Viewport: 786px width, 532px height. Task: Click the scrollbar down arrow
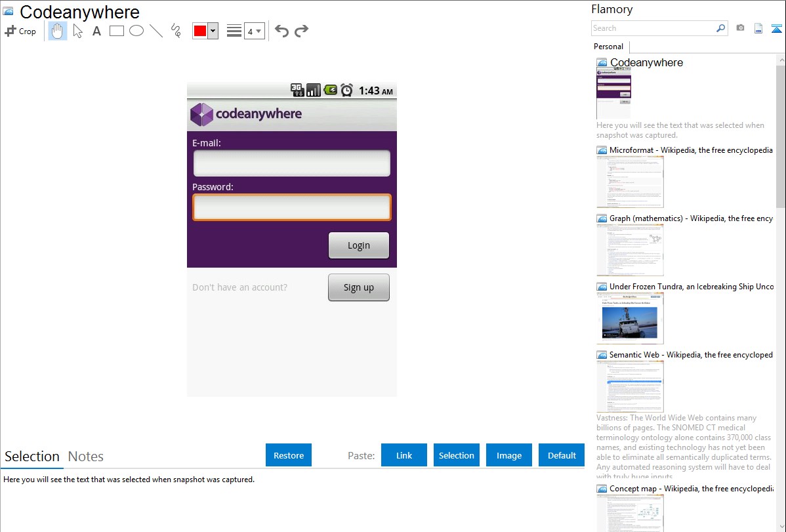781,527
